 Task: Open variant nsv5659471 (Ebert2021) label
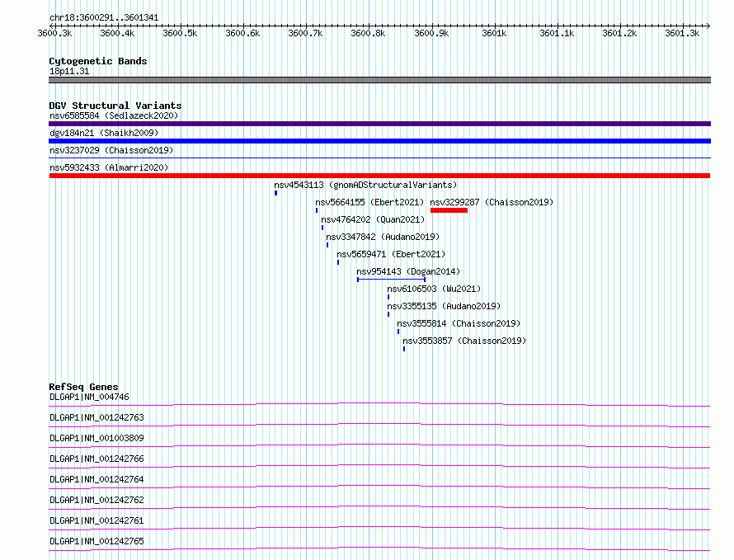pos(391,254)
